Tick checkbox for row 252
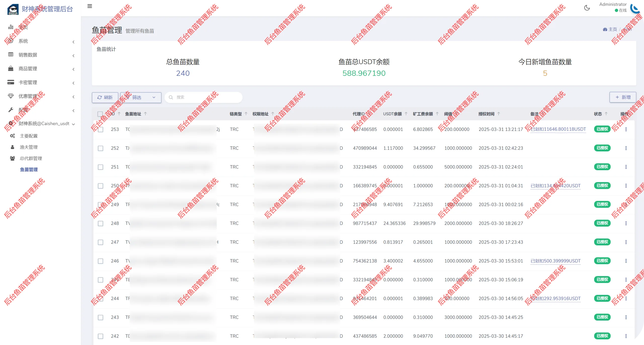 [x=100, y=148]
